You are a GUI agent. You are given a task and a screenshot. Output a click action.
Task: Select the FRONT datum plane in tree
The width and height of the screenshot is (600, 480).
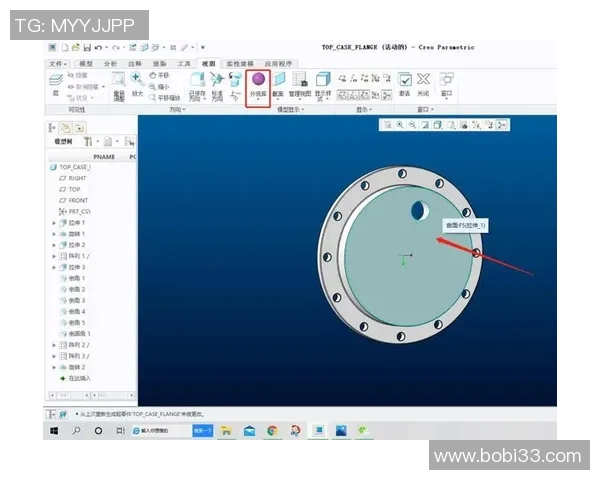[78, 200]
